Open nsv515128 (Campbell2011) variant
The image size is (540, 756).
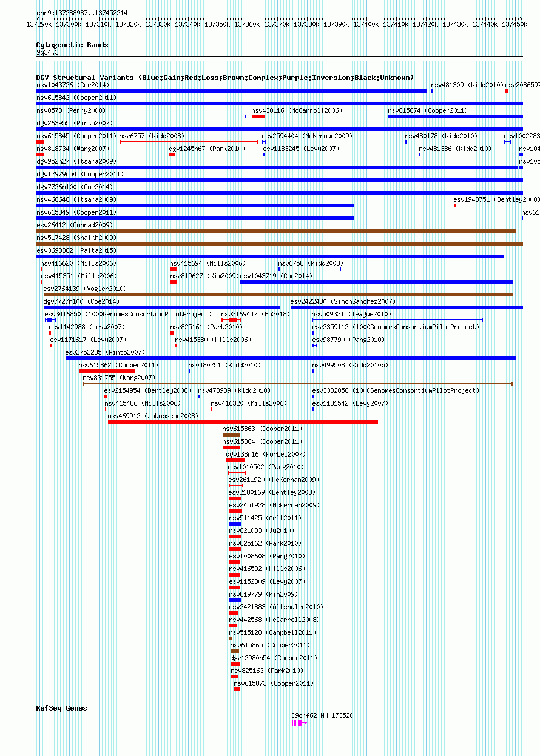click(272, 632)
